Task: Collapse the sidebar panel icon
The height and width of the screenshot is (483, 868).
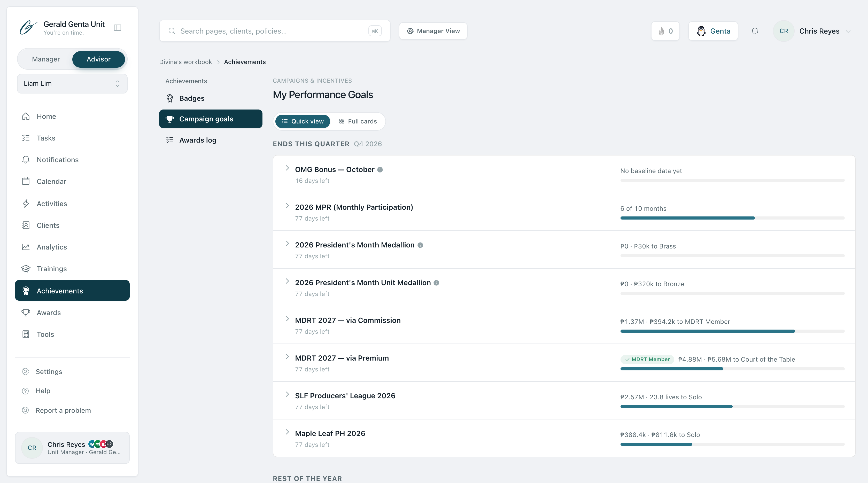Action: point(118,28)
